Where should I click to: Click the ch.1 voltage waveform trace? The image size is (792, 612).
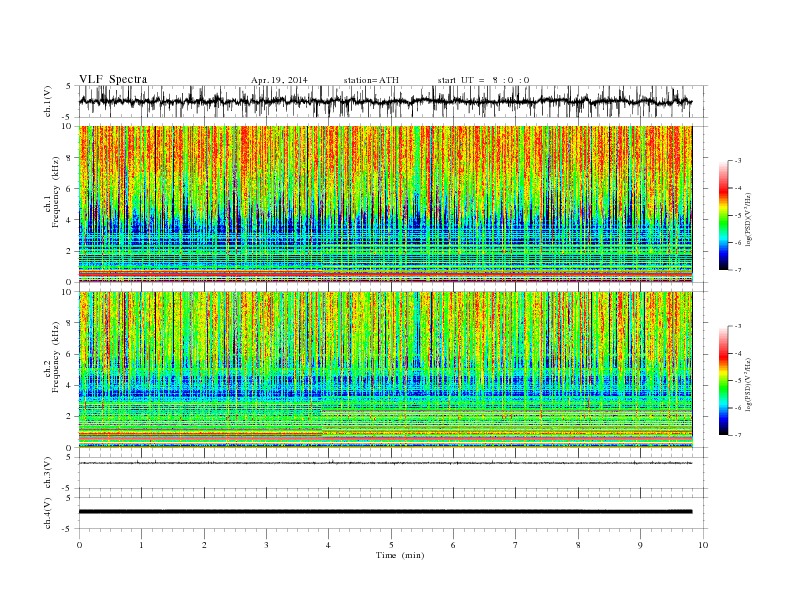click(x=385, y=101)
